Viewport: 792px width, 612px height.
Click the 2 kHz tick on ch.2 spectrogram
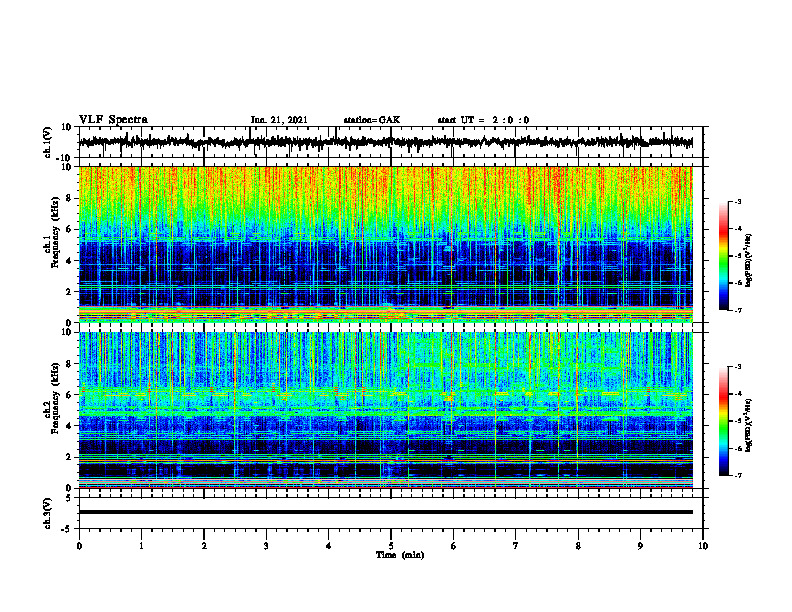coord(69,457)
